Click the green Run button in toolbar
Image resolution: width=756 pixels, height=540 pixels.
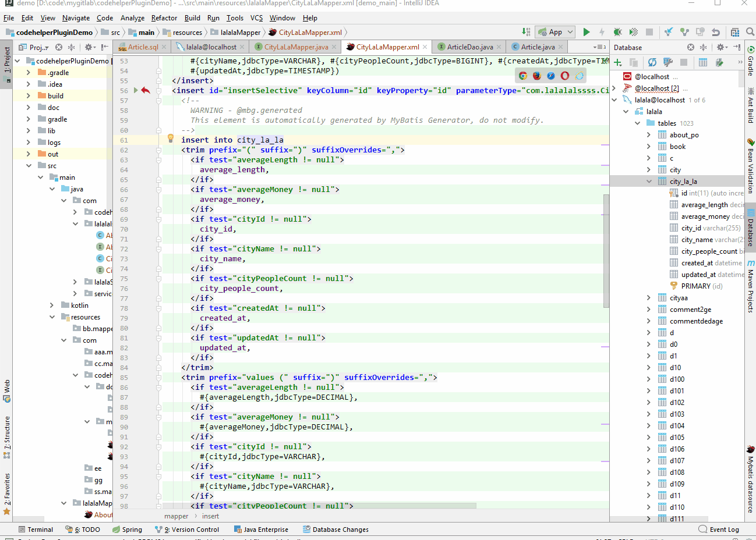(x=587, y=32)
